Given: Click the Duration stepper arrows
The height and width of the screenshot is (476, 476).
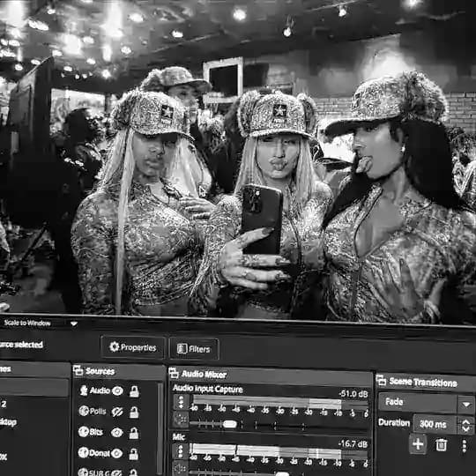Looking at the screenshot, I should (465, 425).
